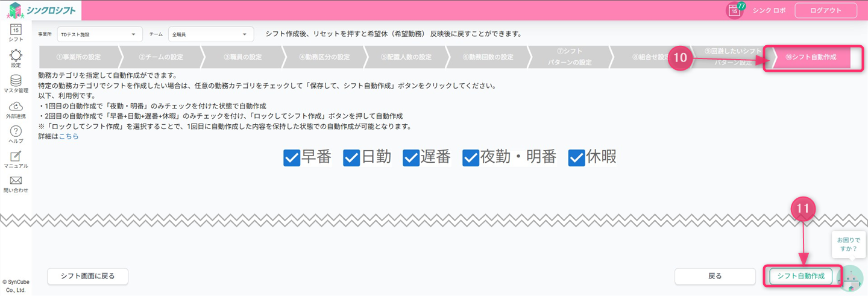Image resolution: width=868 pixels, height=296 pixels.
Task: Open the 問い合わせ envelope icon
Action: [16, 182]
